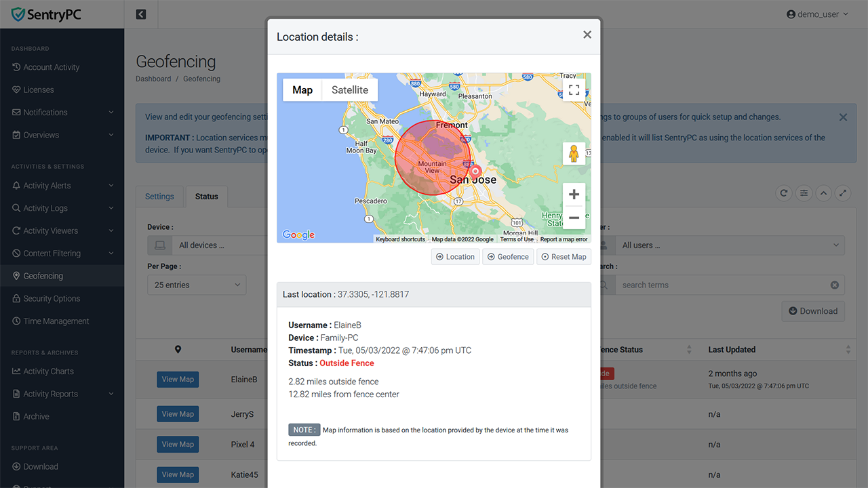868x488 pixels.
Task: Select Geofencing in the sidebar
Action: [x=62, y=276]
